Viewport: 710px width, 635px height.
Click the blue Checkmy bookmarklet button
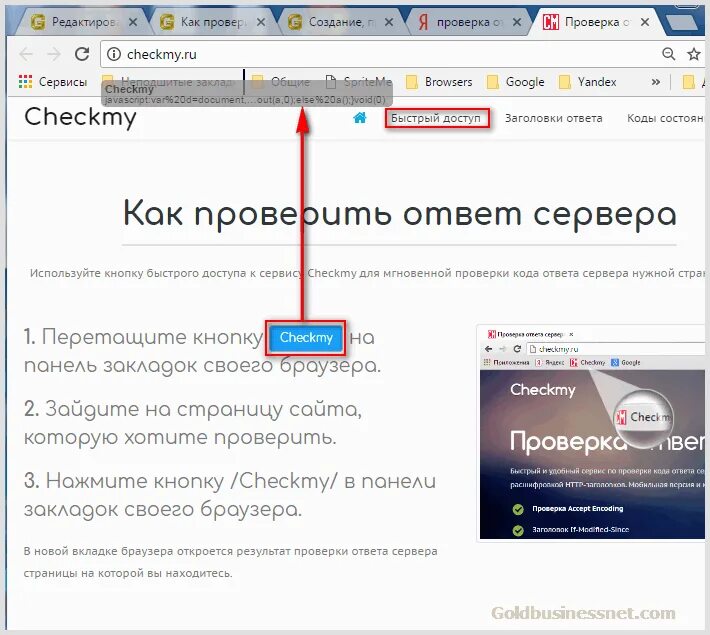pos(306,338)
